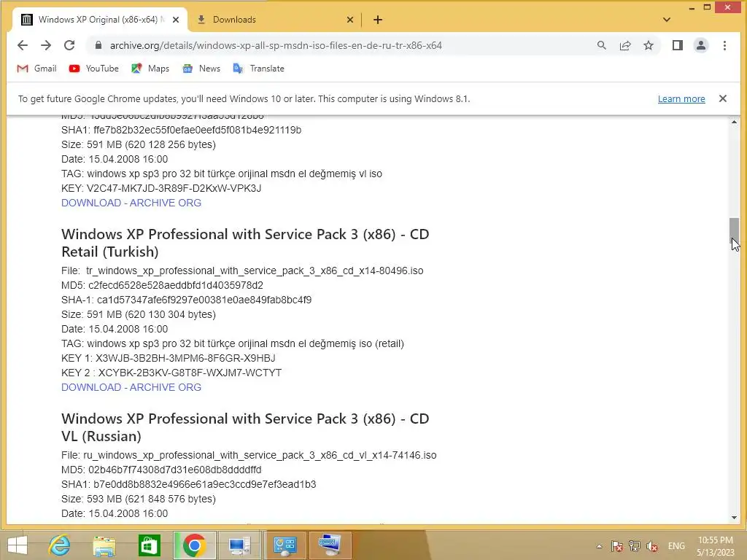Open the Maps bookmark
The height and width of the screenshot is (560, 747).
pos(150,68)
